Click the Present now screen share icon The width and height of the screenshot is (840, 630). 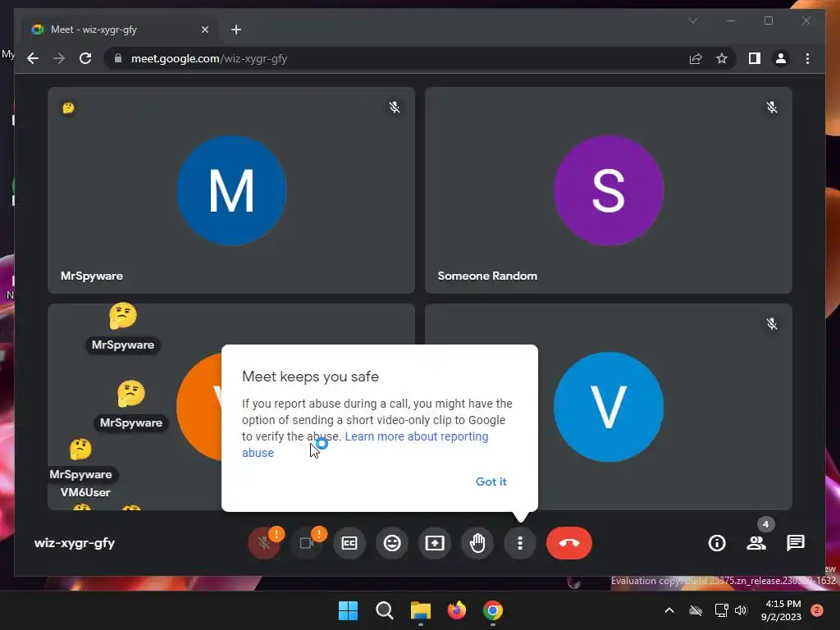[x=435, y=543]
